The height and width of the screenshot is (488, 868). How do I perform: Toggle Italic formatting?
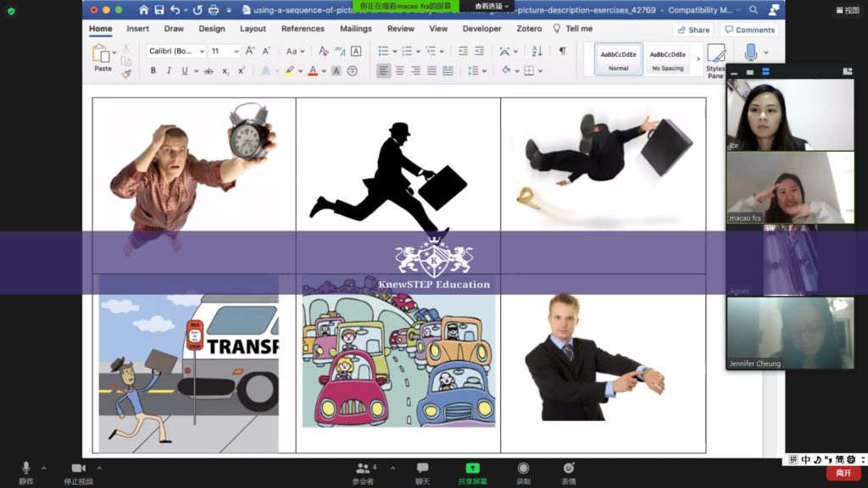(x=169, y=71)
